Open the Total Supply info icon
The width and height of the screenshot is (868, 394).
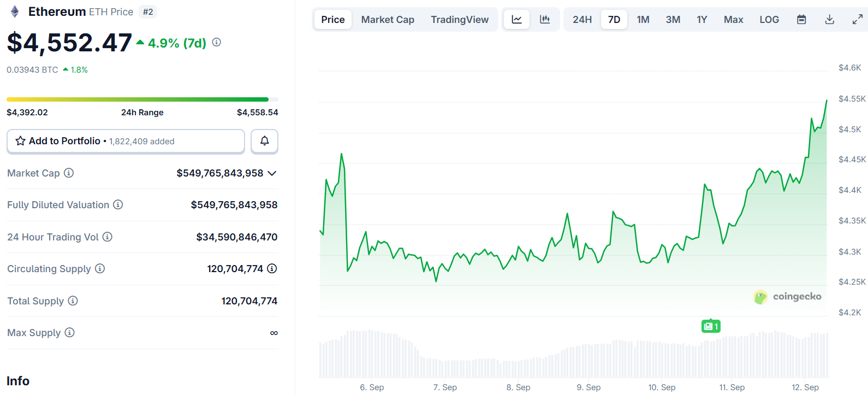click(73, 301)
